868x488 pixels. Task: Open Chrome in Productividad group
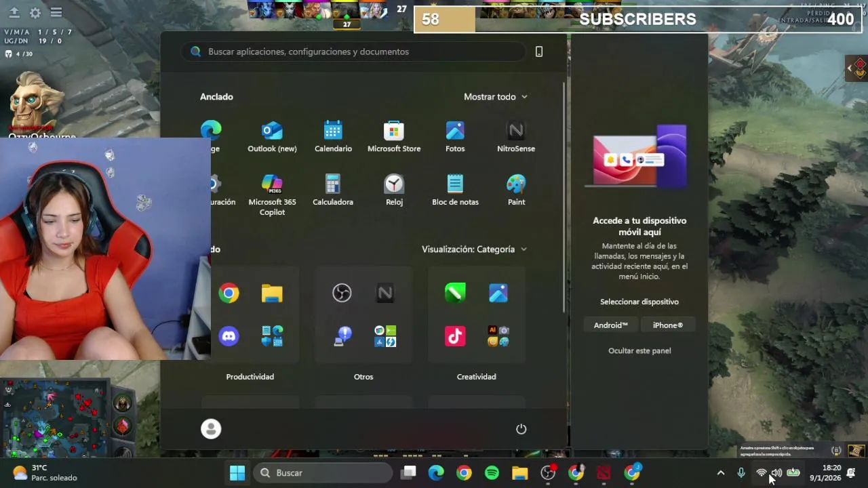tap(229, 293)
